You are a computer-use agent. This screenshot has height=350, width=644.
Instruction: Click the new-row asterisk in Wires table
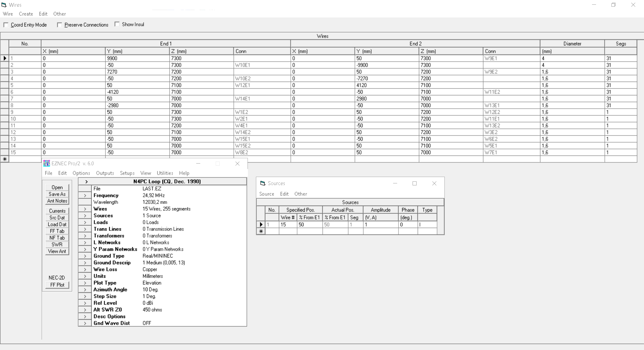coord(5,159)
